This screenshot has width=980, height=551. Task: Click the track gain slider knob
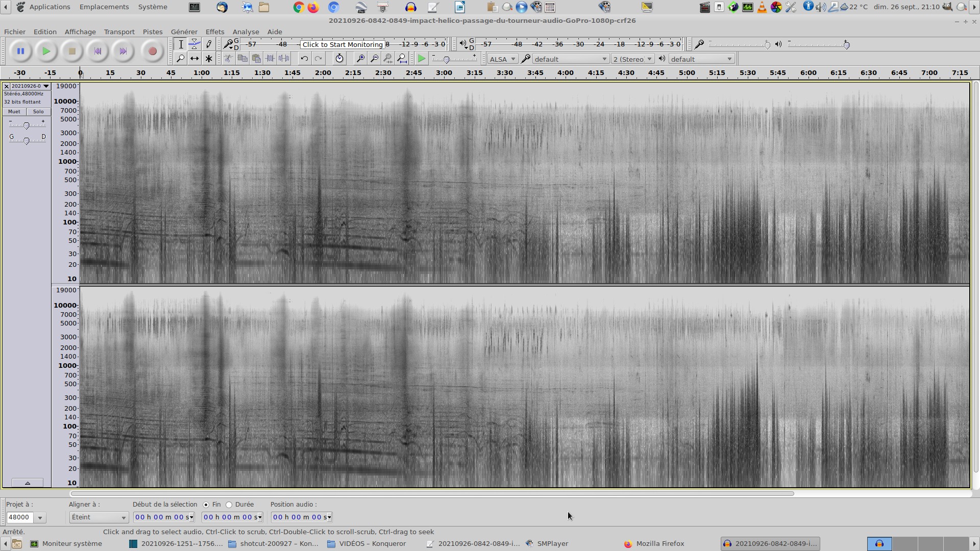pos(27,126)
